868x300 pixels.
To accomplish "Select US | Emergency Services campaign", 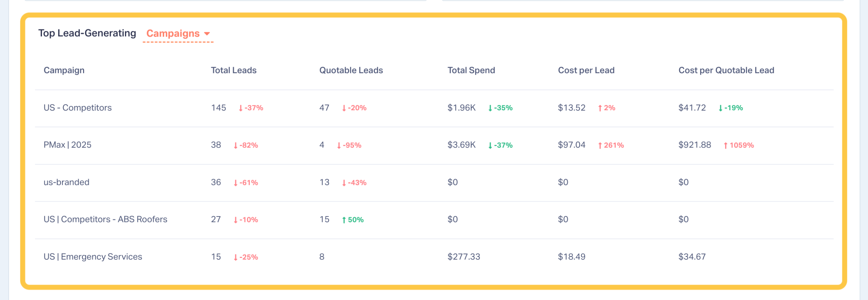I will tap(93, 257).
